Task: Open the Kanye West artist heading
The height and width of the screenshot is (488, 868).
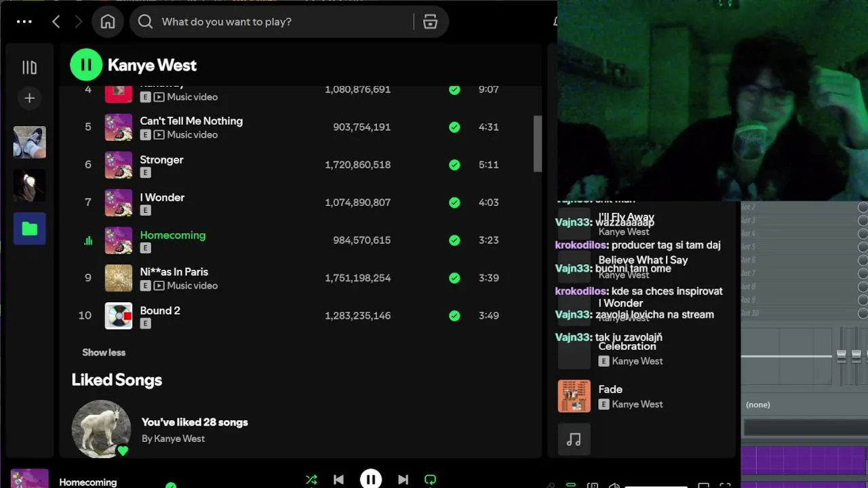Action: 152,65
